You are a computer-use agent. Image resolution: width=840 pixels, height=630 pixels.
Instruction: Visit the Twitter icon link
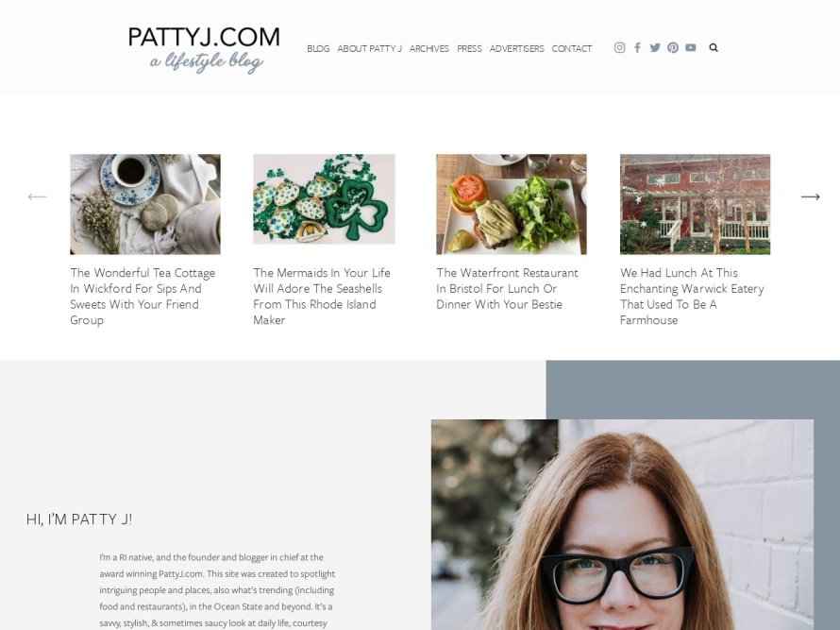655,48
